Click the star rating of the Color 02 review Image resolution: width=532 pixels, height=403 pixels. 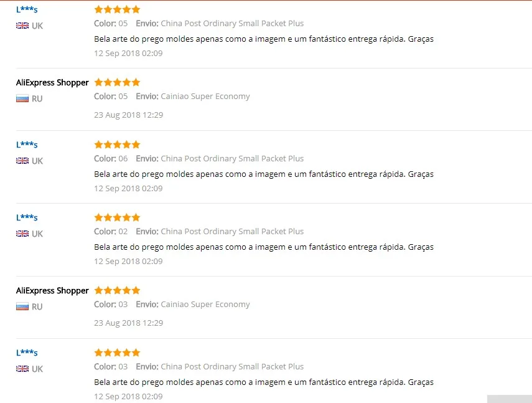coord(117,217)
